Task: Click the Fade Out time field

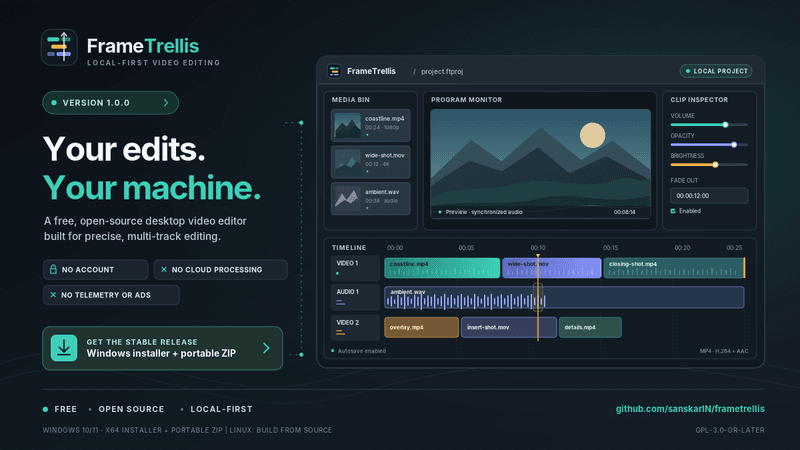Action: [x=709, y=195]
